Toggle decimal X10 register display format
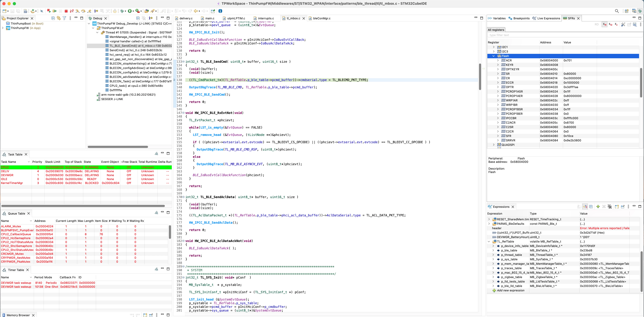Viewport: 644px width, 317px height. coord(610,24)
